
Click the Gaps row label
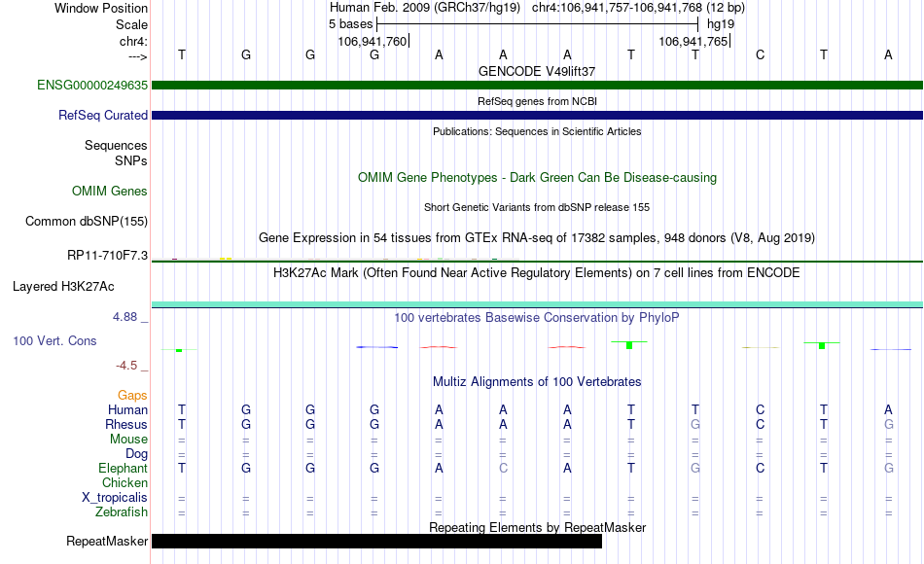(132, 395)
